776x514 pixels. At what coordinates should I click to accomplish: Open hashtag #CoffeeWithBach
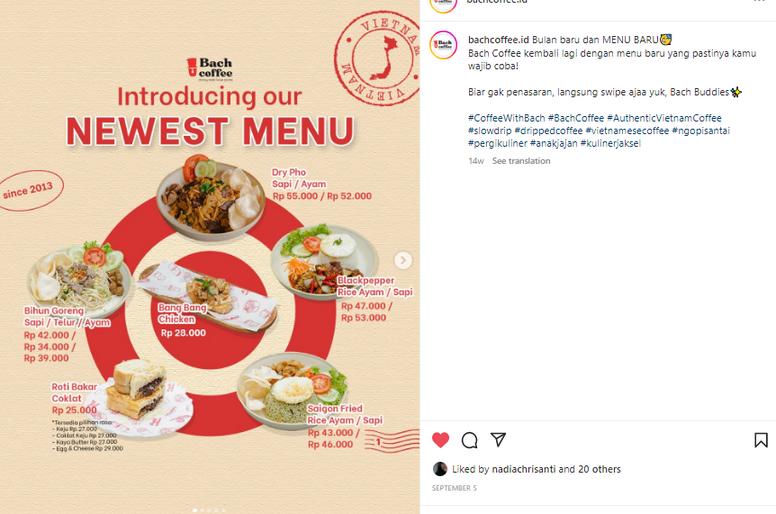pos(506,118)
